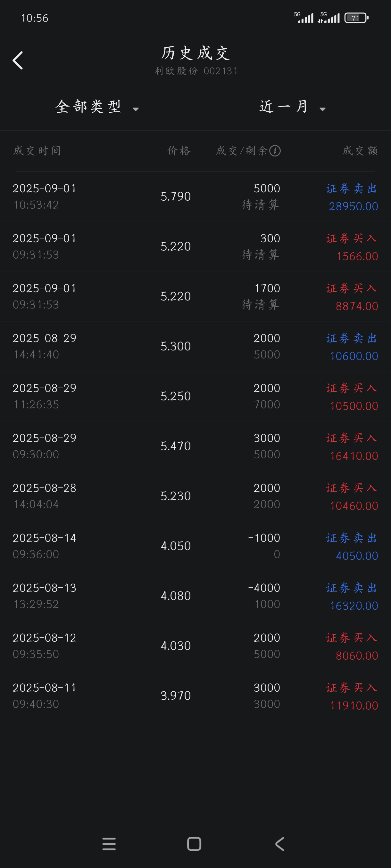The width and height of the screenshot is (391, 868).
Task: Select the 2025-08-29 14:41:40 sell row
Action: [x=195, y=346]
